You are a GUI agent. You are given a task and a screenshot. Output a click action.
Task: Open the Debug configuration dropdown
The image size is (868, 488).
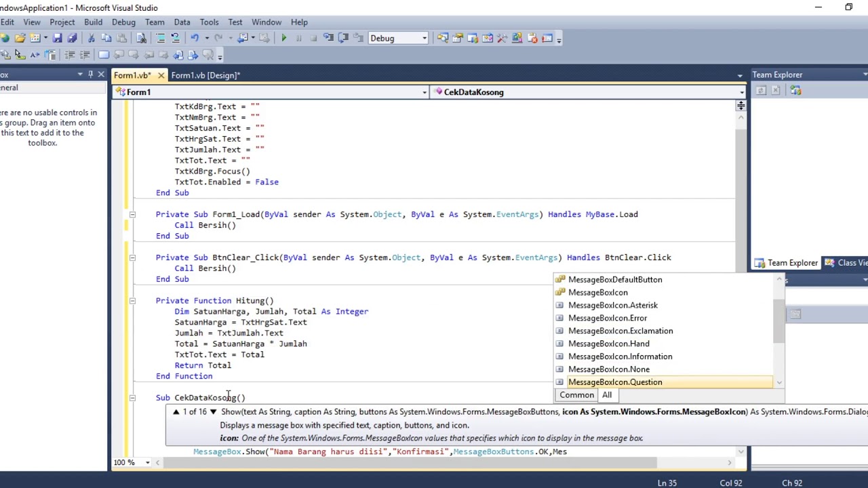(425, 39)
